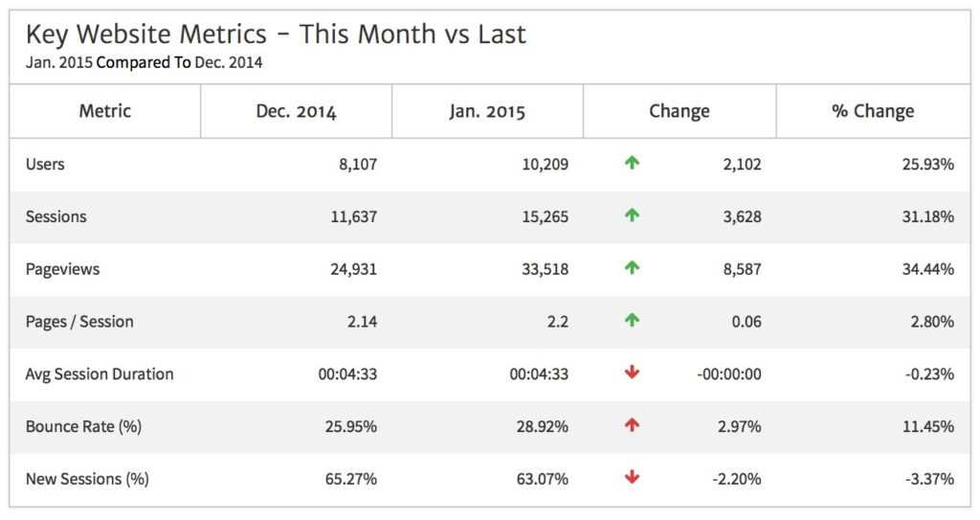Click the Metric column header
This screenshot has height=520, width=980.
coord(105,111)
